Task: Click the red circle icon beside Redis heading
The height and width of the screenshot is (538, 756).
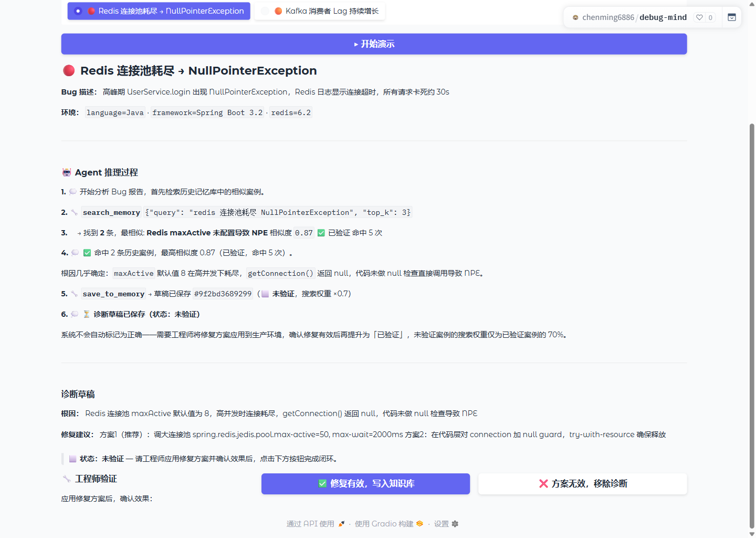Action: 69,70
